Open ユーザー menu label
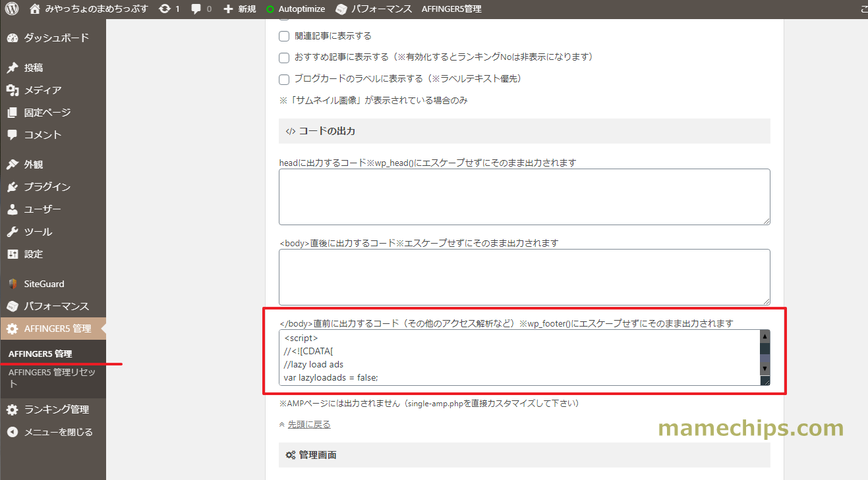 43,209
